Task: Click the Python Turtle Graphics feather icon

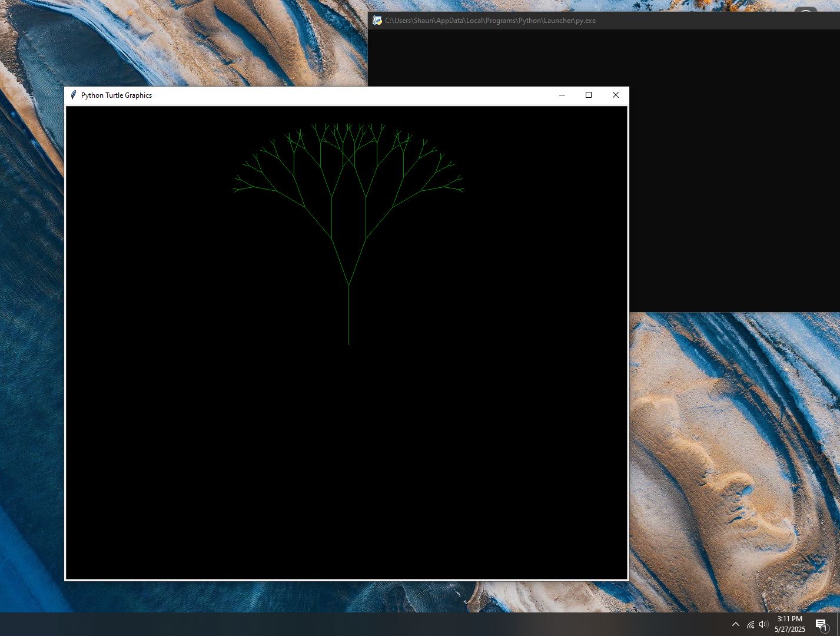Action: (x=74, y=95)
